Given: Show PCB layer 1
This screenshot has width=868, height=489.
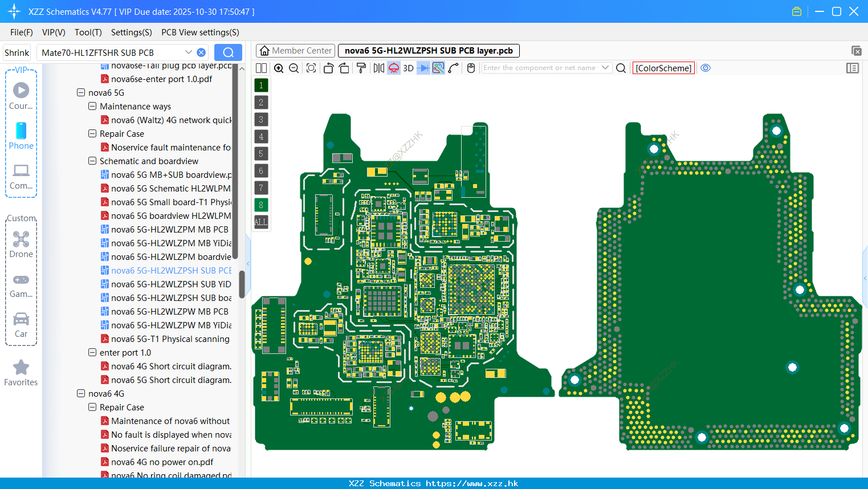Looking at the screenshot, I should pyautogui.click(x=261, y=85).
